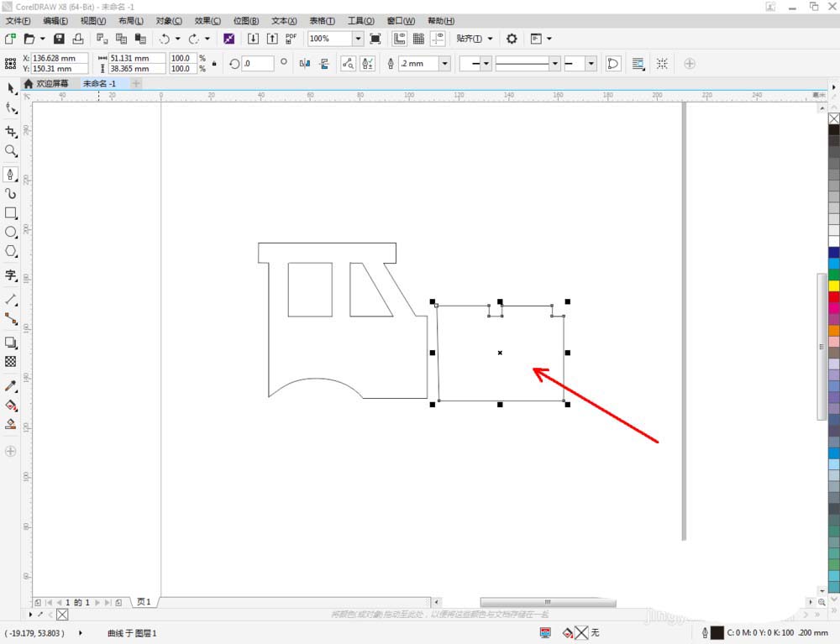Select the Artistic Media tool
This screenshot has width=840, height=644.
coord(11,194)
